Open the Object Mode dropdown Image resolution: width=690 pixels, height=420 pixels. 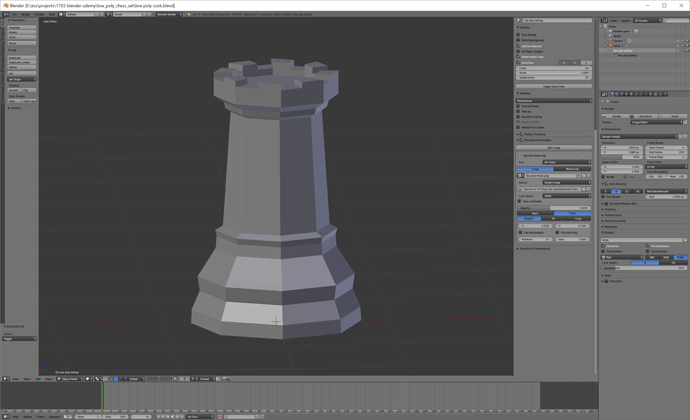(x=70, y=379)
